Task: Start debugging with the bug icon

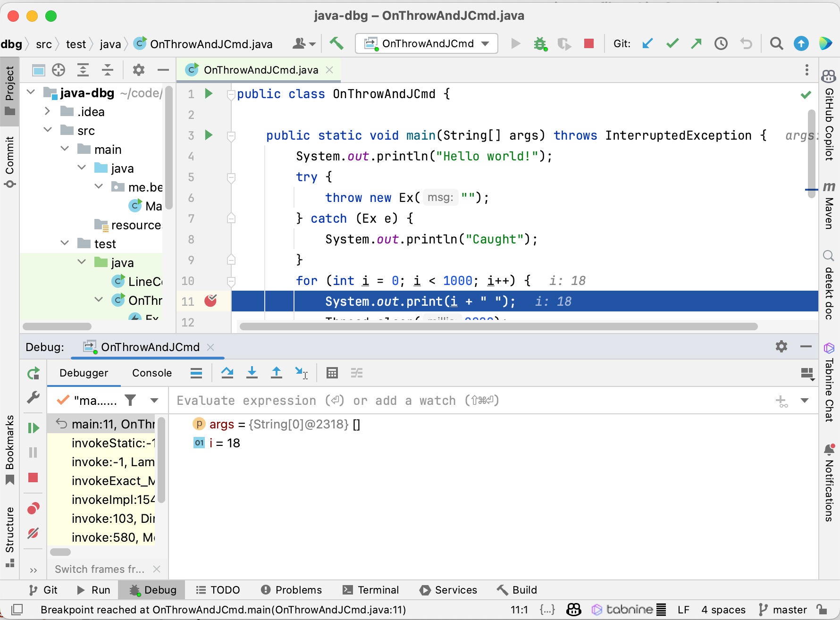Action: [540, 43]
